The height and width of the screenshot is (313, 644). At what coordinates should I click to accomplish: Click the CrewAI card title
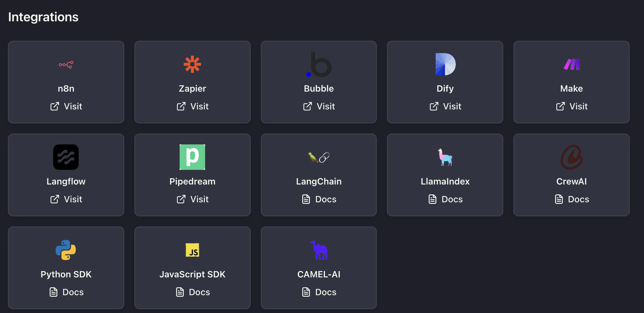tap(572, 181)
